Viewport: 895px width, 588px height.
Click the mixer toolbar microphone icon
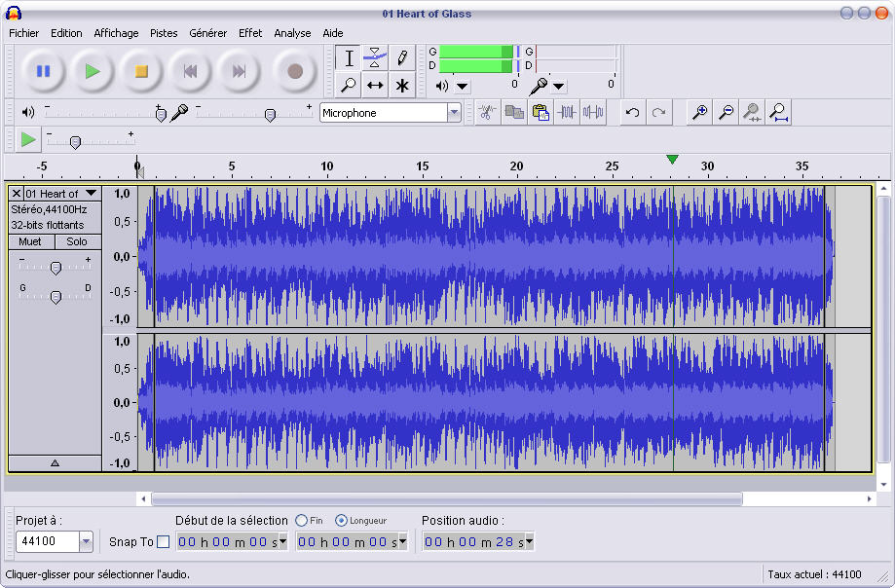coord(179,112)
